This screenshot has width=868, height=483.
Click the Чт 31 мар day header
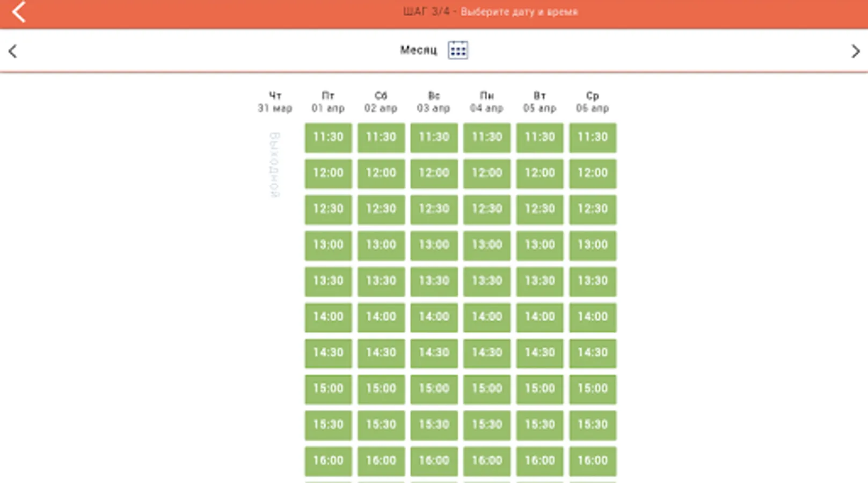tap(275, 102)
